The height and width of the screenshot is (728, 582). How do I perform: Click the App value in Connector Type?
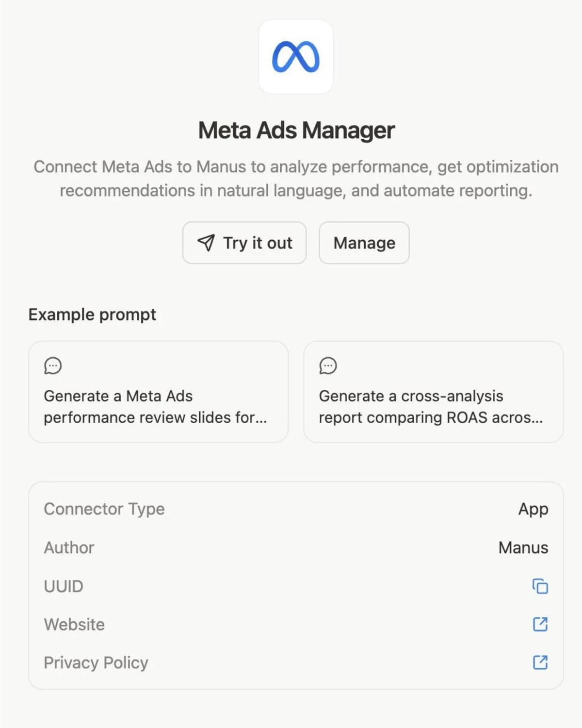pyautogui.click(x=533, y=509)
